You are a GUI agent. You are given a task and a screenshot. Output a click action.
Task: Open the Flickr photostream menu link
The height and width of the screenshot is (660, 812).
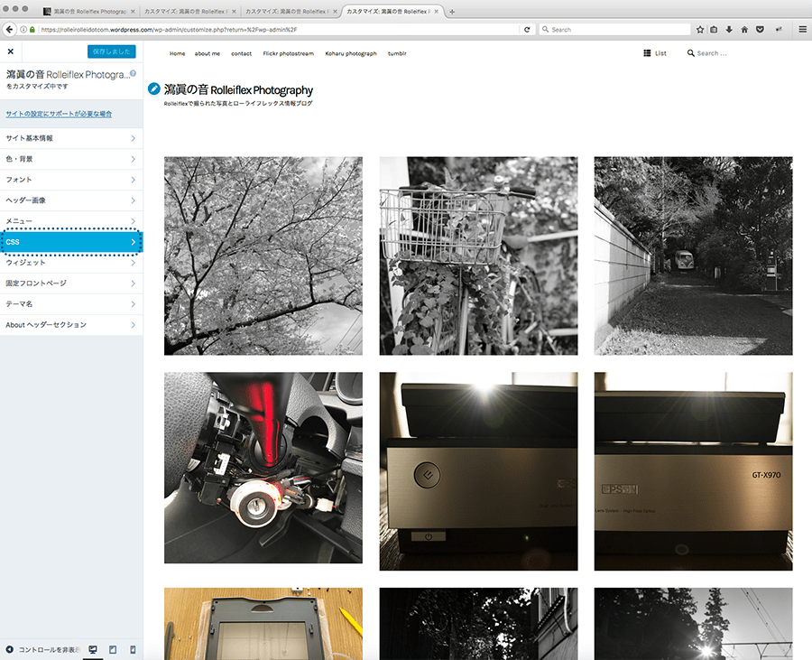(x=289, y=53)
